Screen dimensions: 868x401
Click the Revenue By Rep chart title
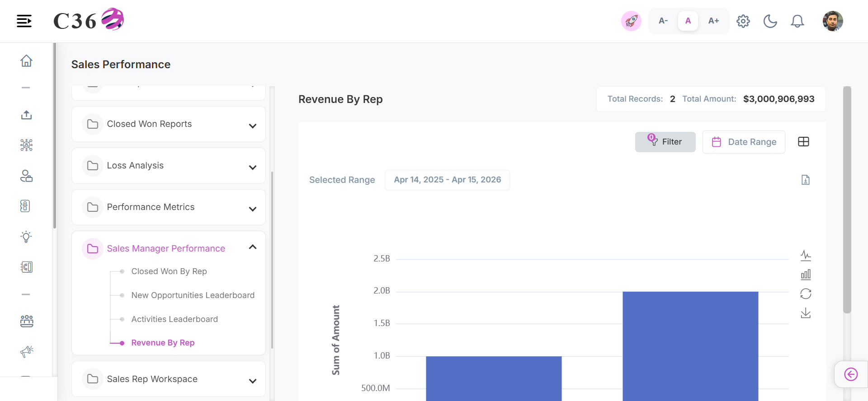pos(340,99)
